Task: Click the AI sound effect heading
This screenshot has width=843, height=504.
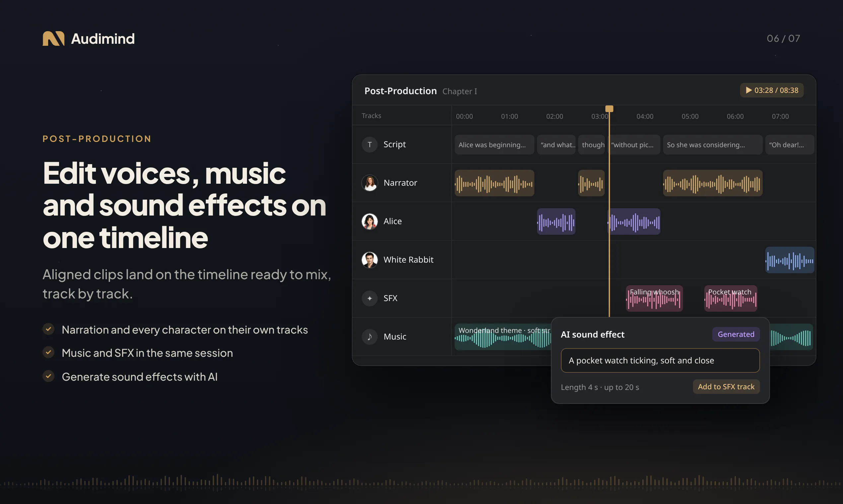Action: pos(592,335)
